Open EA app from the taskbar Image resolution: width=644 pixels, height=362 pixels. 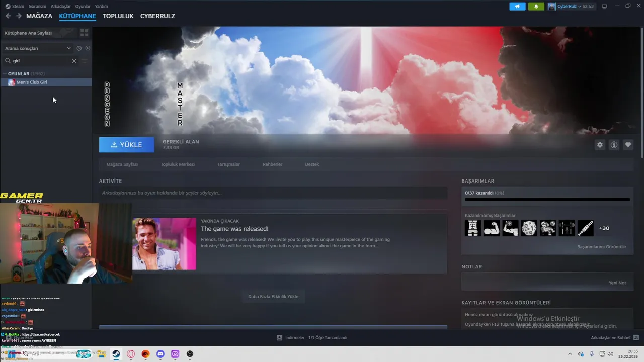pos(145,354)
